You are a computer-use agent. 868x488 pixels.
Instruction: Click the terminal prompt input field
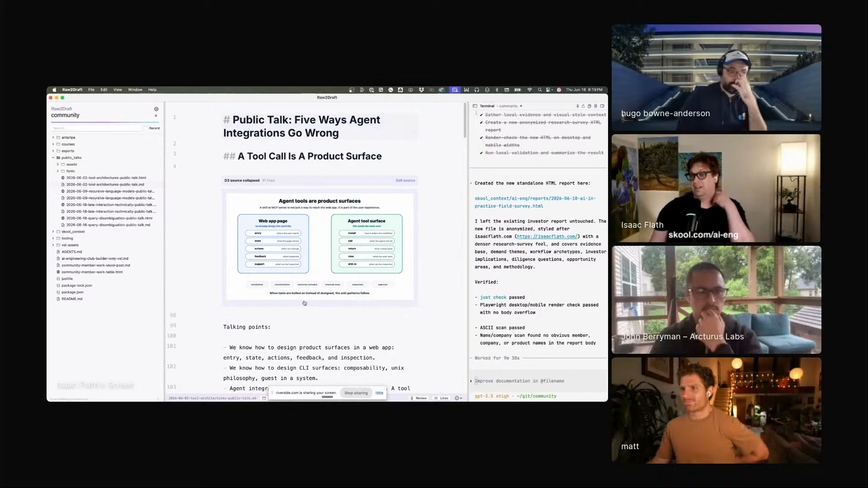[x=538, y=381]
